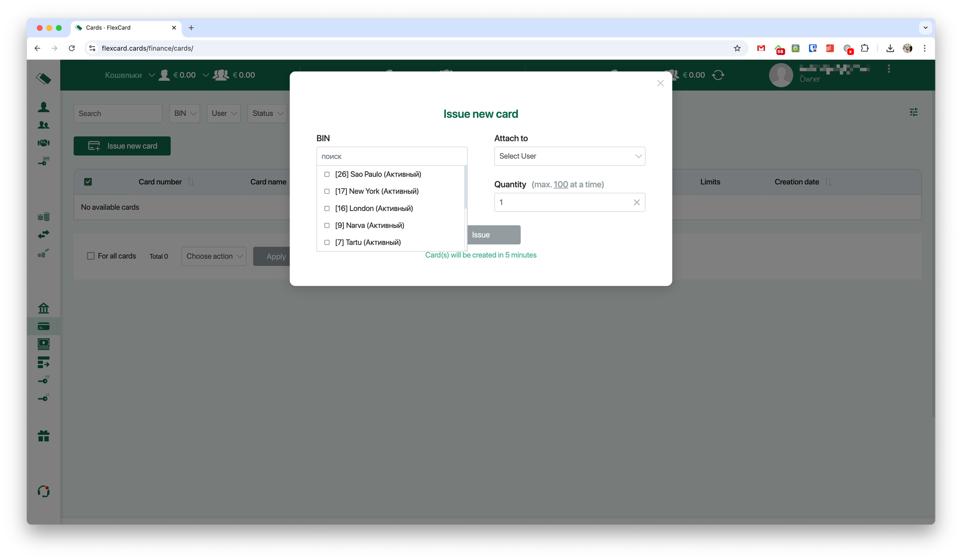Open the handshake partners icon in sidebar
This screenshot has width=962, height=560.
pos(43,143)
